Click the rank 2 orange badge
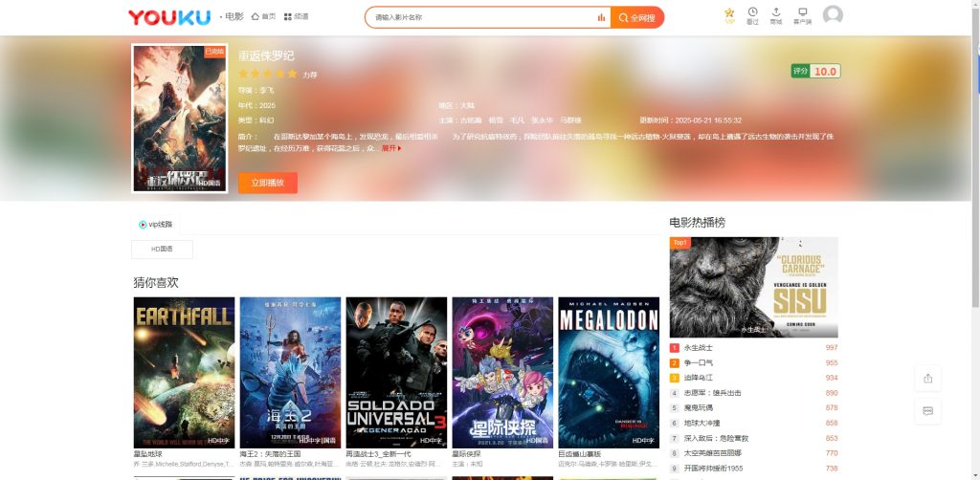The height and width of the screenshot is (480, 980). point(675,362)
